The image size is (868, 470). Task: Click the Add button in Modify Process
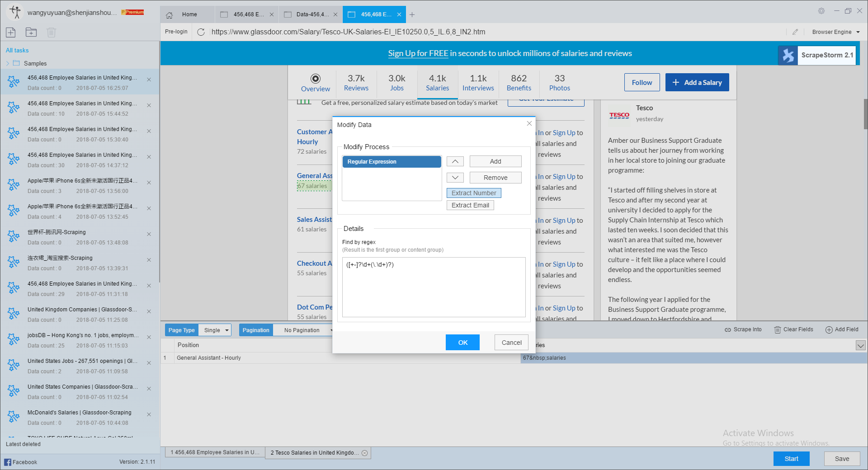click(495, 161)
